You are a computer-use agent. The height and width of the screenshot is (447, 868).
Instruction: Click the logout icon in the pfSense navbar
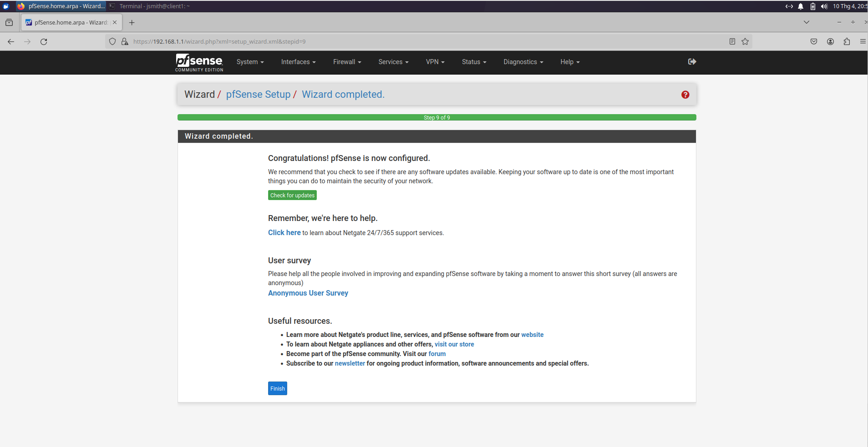(x=692, y=61)
